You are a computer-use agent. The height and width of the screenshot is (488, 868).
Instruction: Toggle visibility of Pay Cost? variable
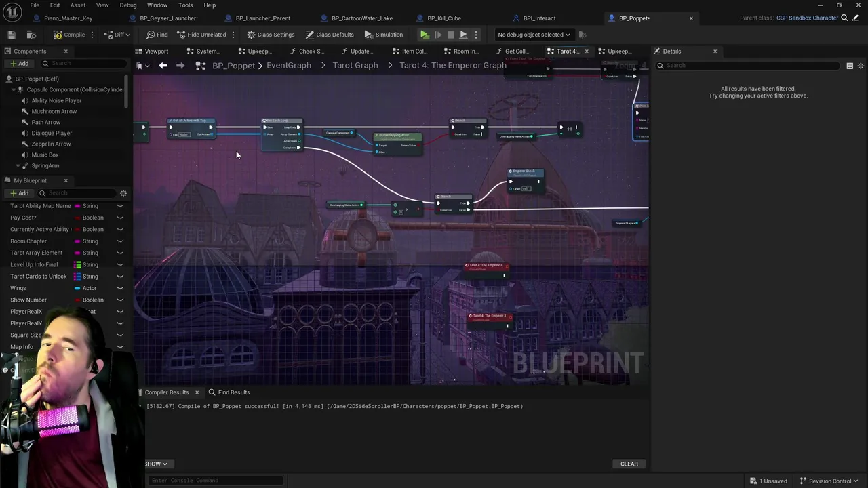click(120, 218)
